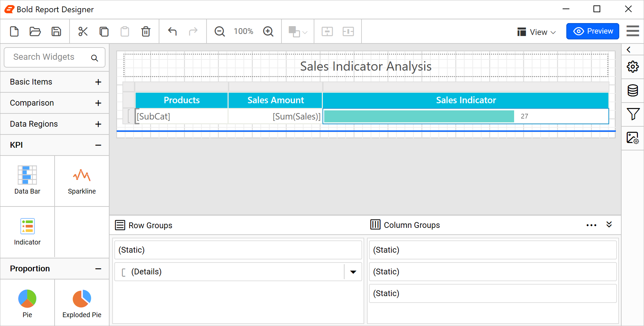The width and height of the screenshot is (644, 326).
Task: Toggle report header section icon
Action: tap(327, 31)
